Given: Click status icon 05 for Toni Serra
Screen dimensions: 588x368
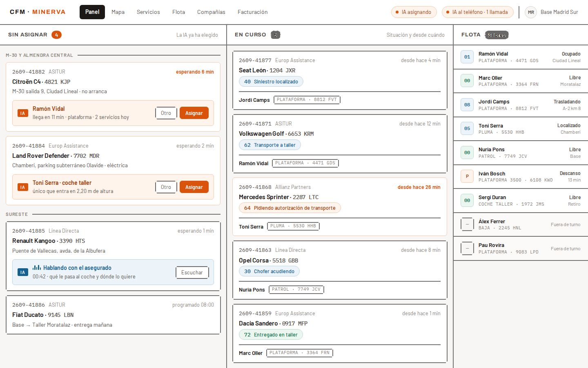Looking at the screenshot, I should coord(467,128).
